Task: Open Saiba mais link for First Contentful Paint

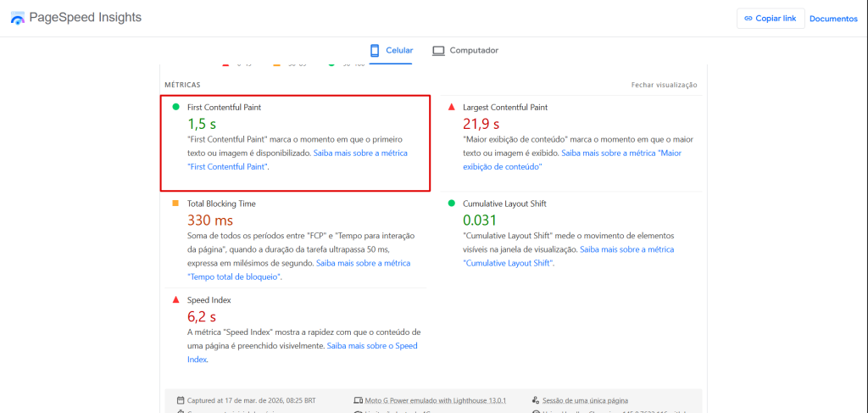Action: click(298, 159)
